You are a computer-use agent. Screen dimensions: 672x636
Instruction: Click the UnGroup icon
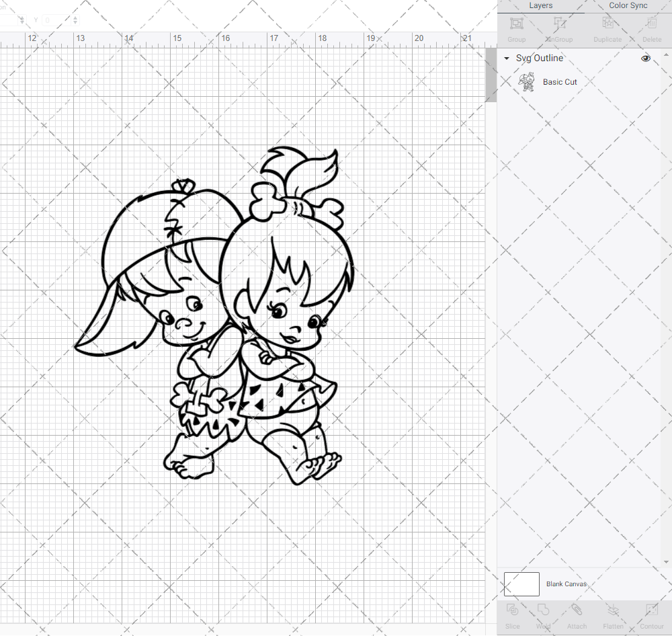pyautogui.click(x=558, y=27)
